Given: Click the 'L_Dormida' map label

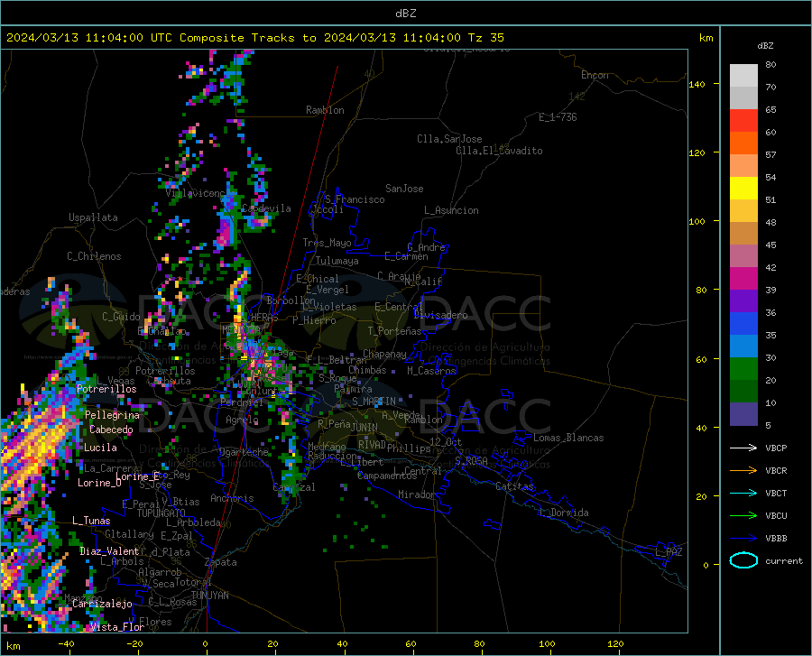Looking at the screenshot, I should pyautogui.click(x=564, y=513).
